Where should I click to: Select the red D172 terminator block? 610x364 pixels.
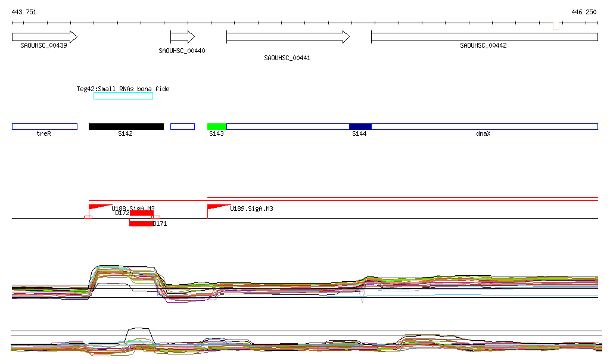[x=142, y=213]
